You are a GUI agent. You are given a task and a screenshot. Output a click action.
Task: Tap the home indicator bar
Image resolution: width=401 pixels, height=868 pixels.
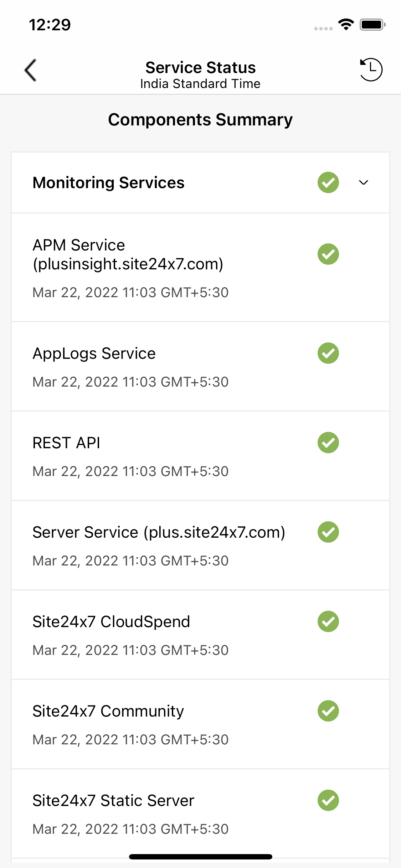pos(200,857)
